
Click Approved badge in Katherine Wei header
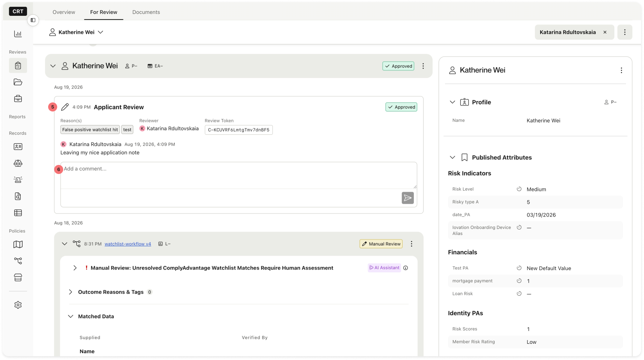[x=398, y=66]
